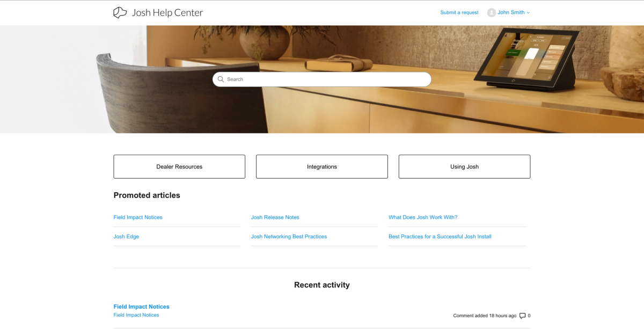Screen dimensions: 644x329
Task: Click the Recent activity heading
Action: pyautogui.click(x=322, y=285)
